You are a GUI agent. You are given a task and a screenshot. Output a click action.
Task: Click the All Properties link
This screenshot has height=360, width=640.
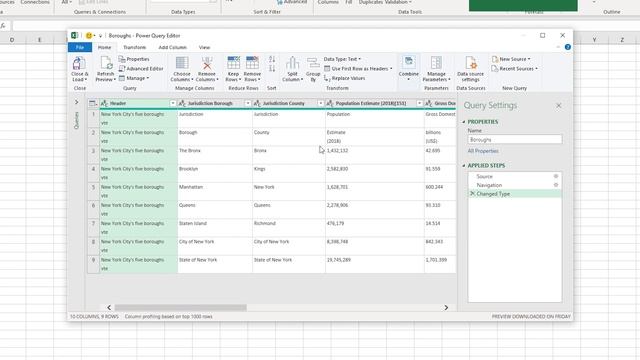pos(483,151)
